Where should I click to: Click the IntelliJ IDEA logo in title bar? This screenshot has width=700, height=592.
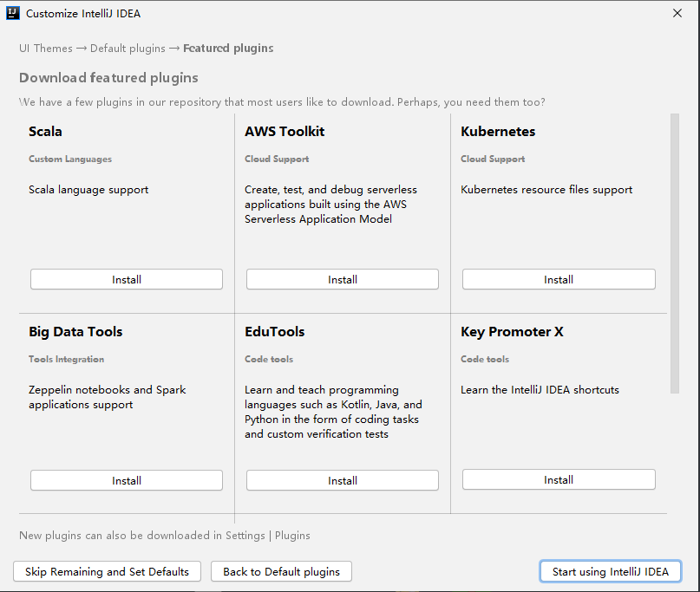click(12, 13)
